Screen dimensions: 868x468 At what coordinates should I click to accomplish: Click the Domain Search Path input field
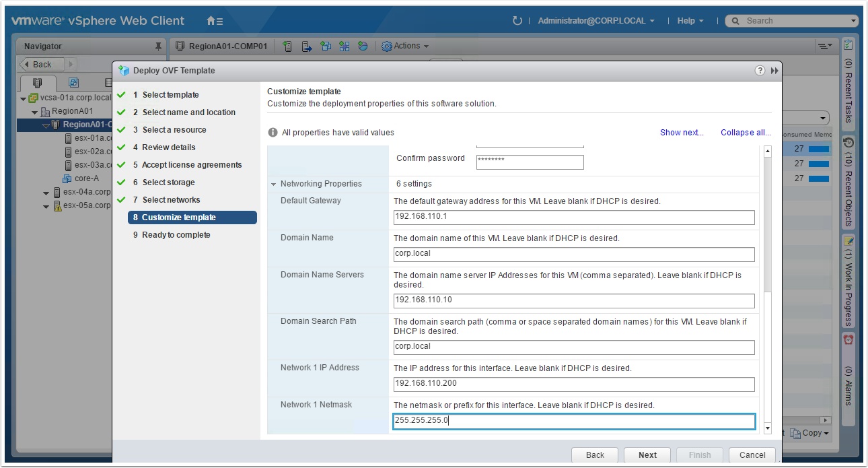pos(574,347)
